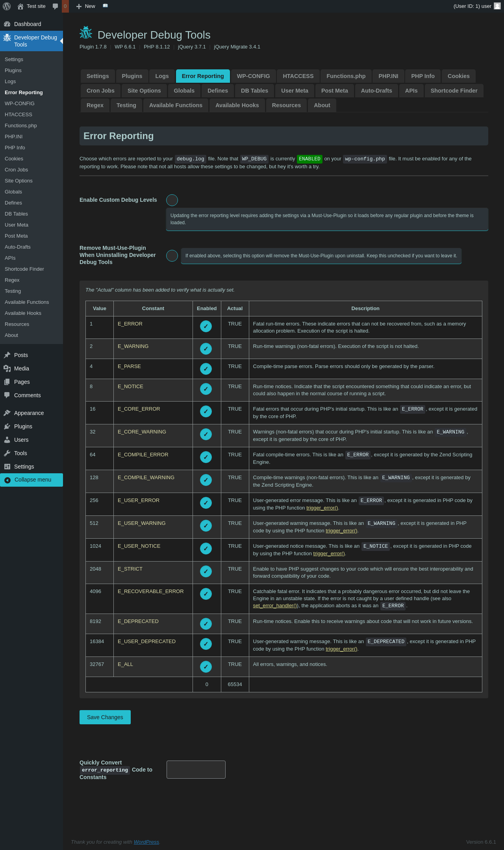Image resolution: width=504 pixels, height=850 pixels.
Task: Open the Cron Jobs tab
Action: coord(100,91)
